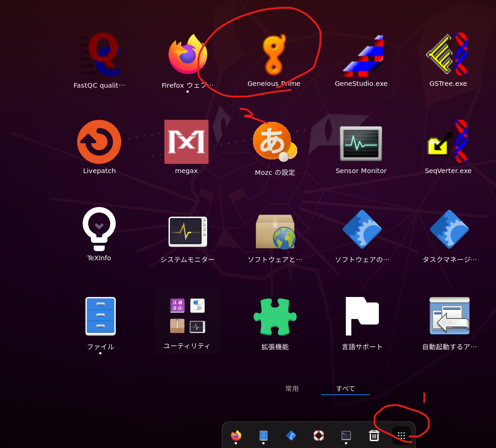Toggle the Show Applications grid button
Screen dimensions: 496x448
tap(401, 436)
